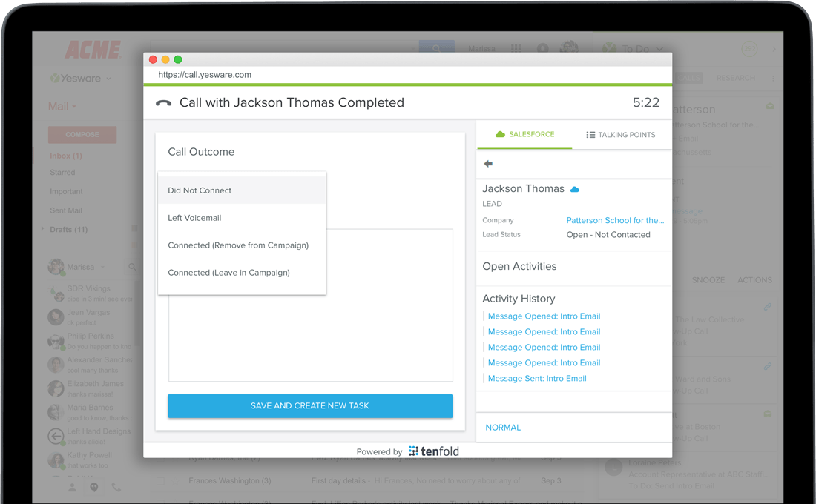Open the Talking Points tab
This screenshot has width=816, height=504.
click(621, 135)
